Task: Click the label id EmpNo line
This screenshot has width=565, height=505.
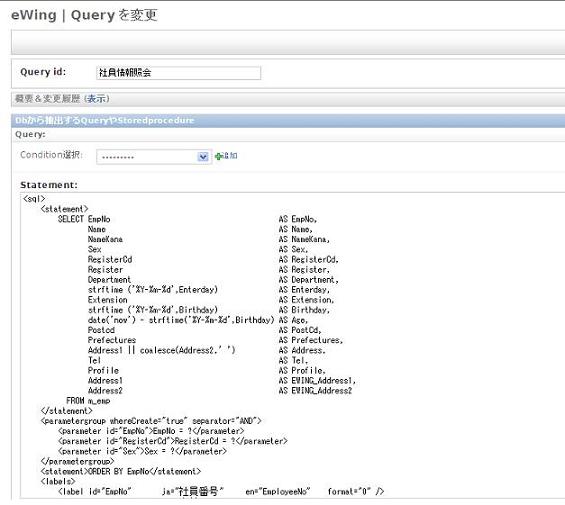Action: (221, 492)
